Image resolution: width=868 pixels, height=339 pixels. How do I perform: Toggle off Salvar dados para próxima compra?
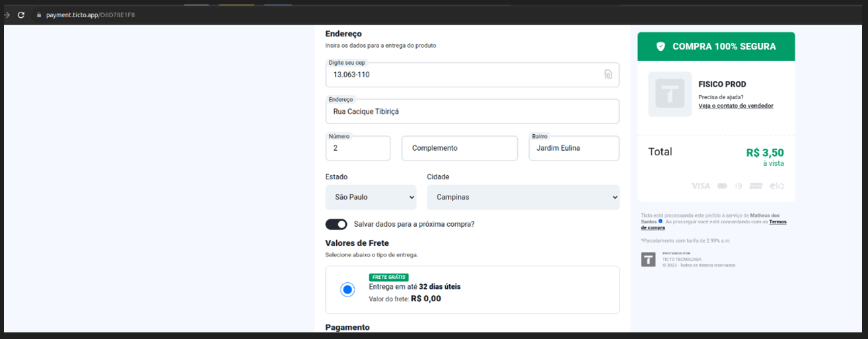pyautogui.click(x=336, y=224)
